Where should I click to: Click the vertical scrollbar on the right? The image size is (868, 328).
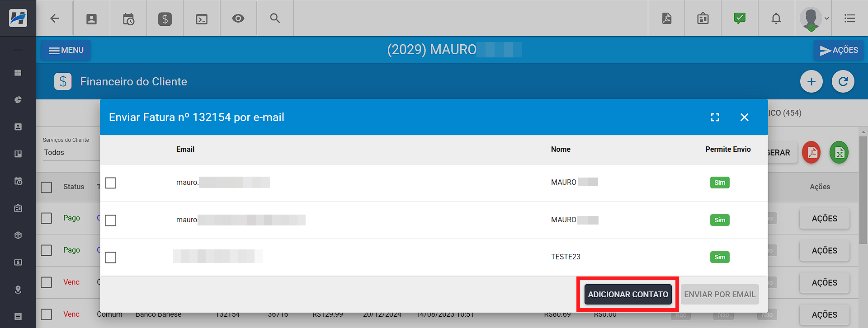[863, 190]
